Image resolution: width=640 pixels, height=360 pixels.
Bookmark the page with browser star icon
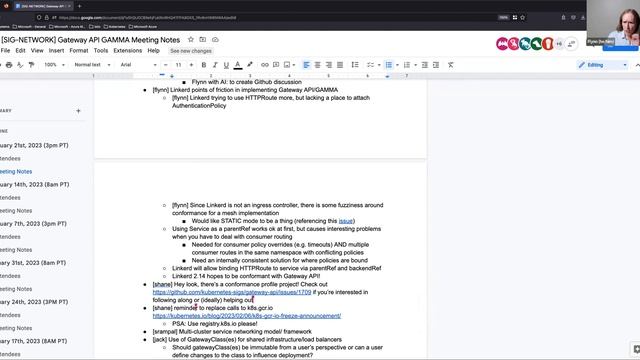pos(522,18)
